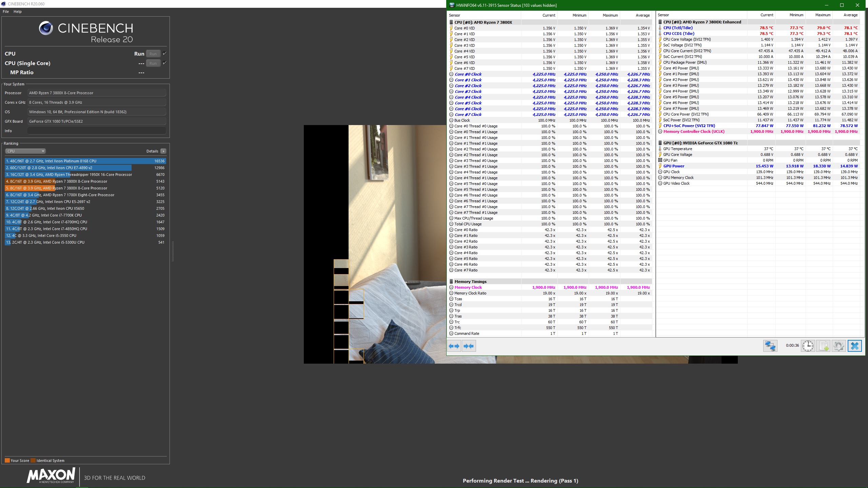Click the Processor field showing AMD Ryzen 7 3800X
The image size is (868, 488).
(x=97, y=93)
